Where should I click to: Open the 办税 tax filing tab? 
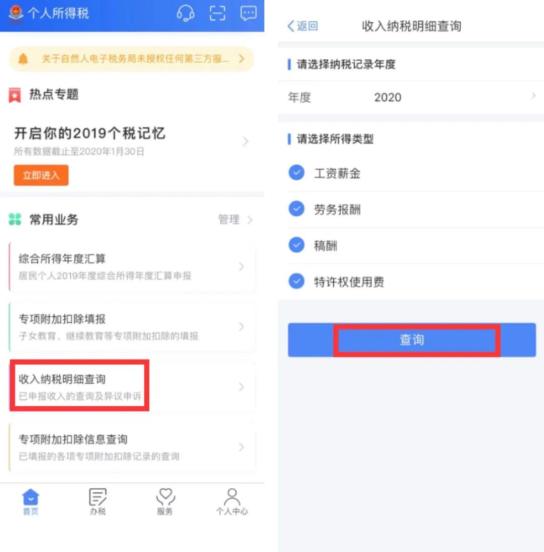pos(98,501)
